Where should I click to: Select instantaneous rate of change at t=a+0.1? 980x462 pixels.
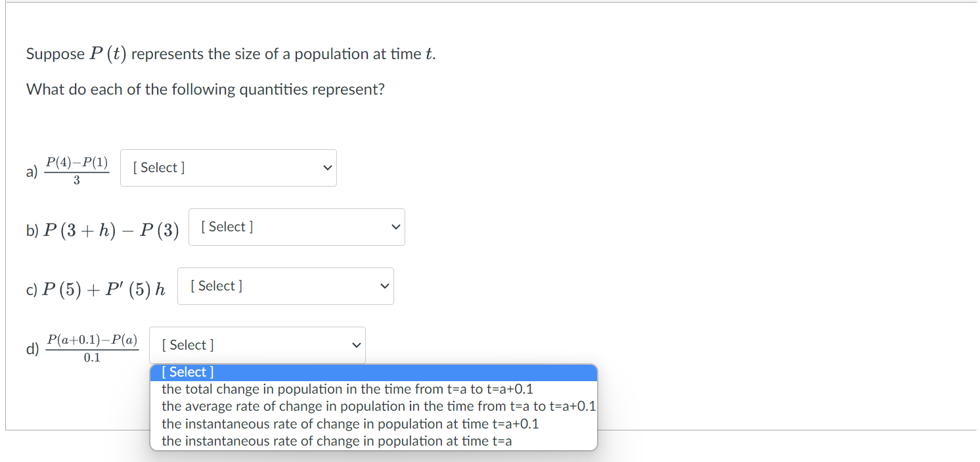pyautogui.click(x=351, y=424)
